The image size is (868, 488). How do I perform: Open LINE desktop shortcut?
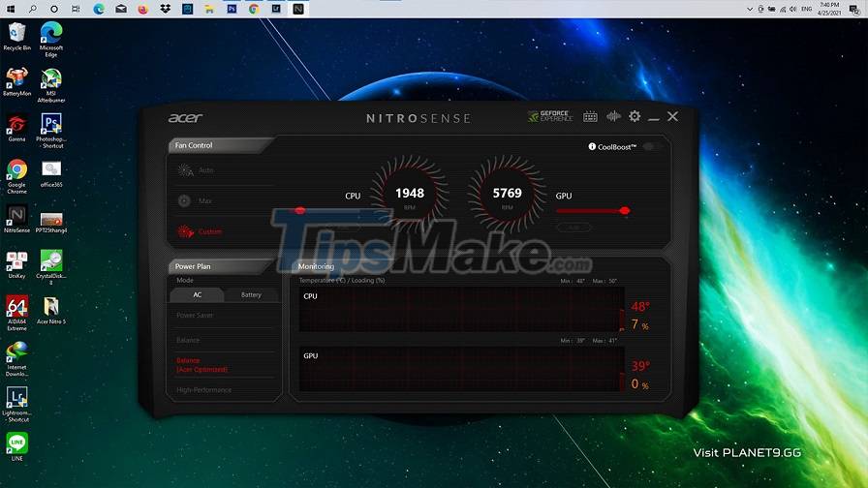point(17,446)
